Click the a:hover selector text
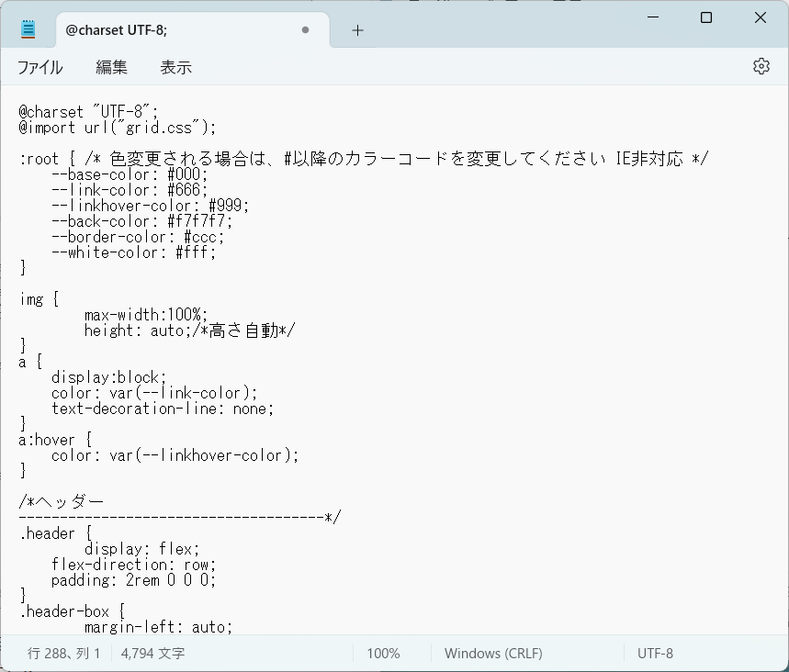This screenshot has height=672, width=789. 48,439
